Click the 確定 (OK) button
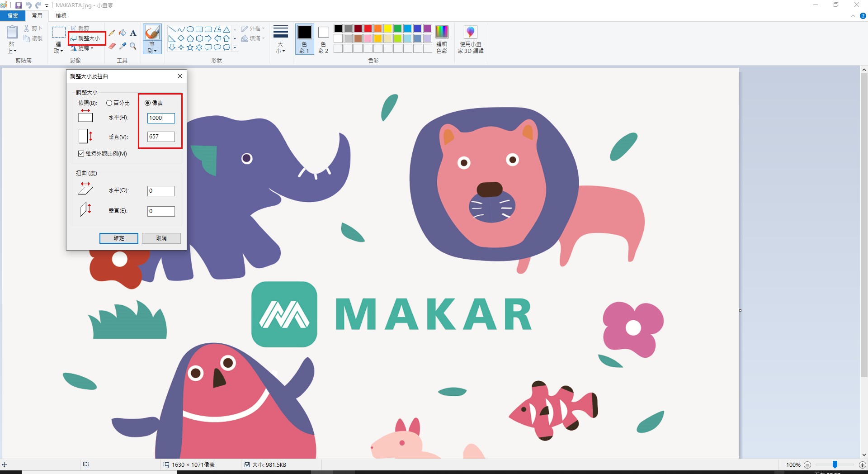 tap(119, 238)
